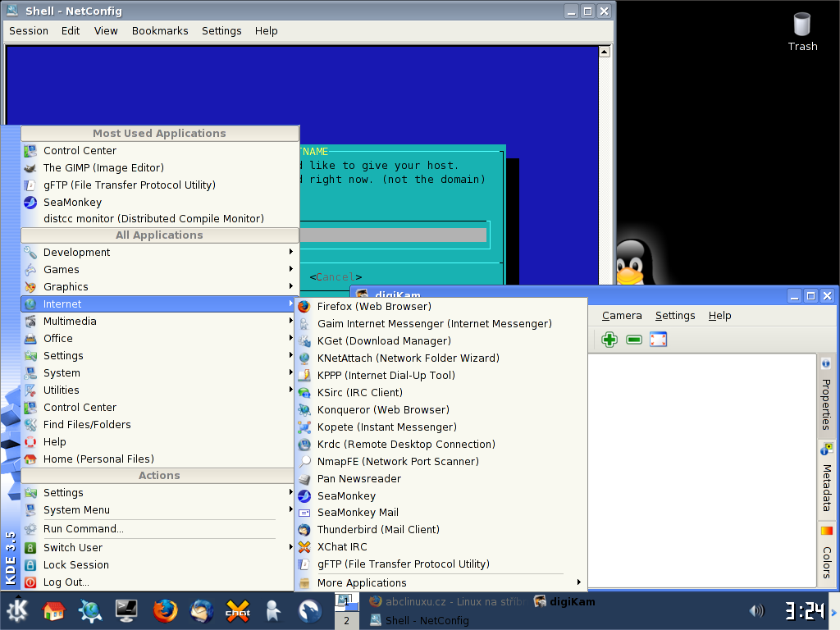Launch KNetAttach (Network Folder Wizard)
This screenshot has width=840, height=630.
(x=441, y=358)
